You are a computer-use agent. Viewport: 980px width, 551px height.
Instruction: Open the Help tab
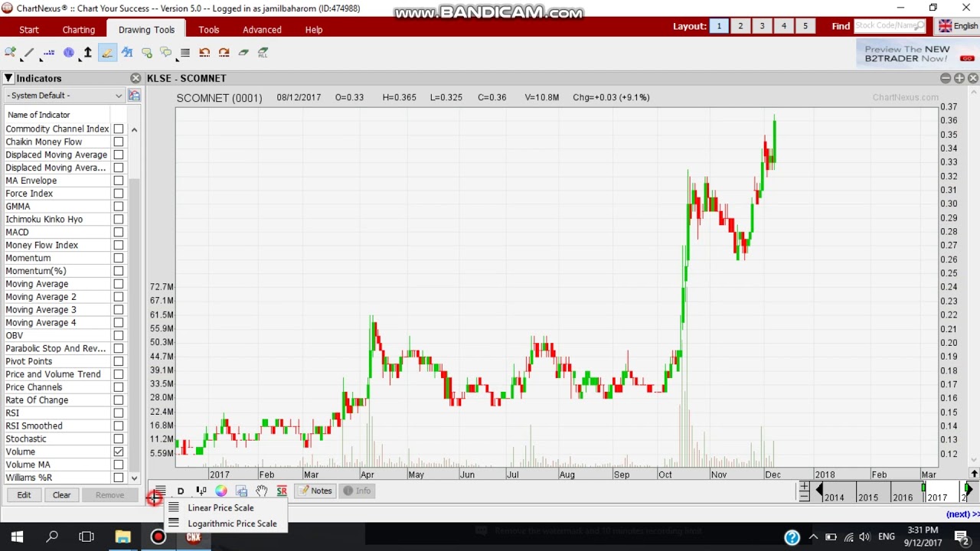point(314,30)
